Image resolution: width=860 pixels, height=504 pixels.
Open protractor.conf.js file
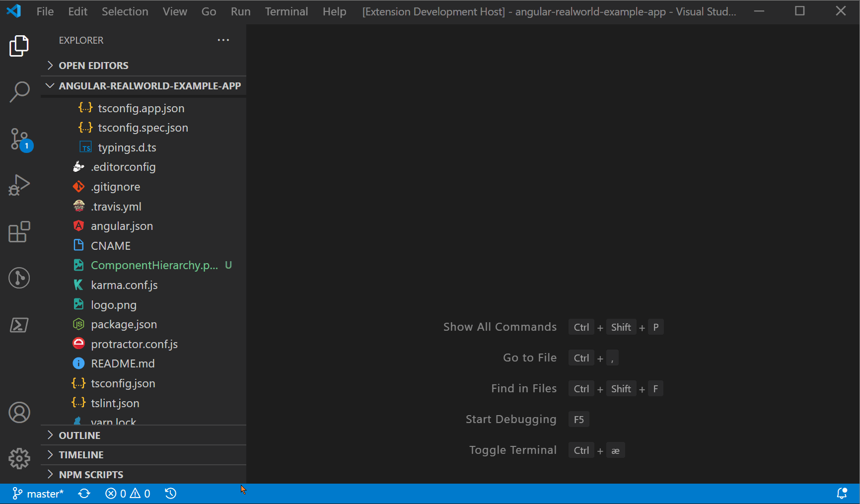point(143,344)
